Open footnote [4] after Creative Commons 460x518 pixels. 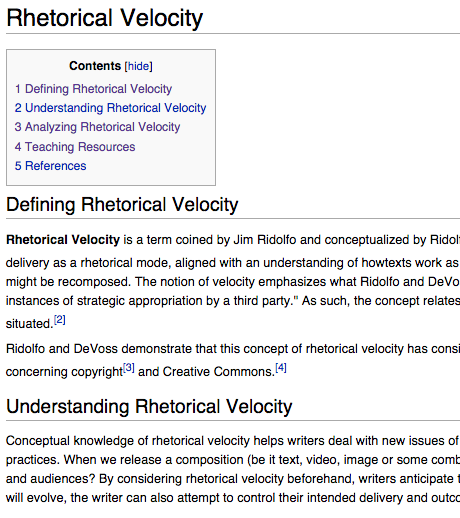pos(281,368)
